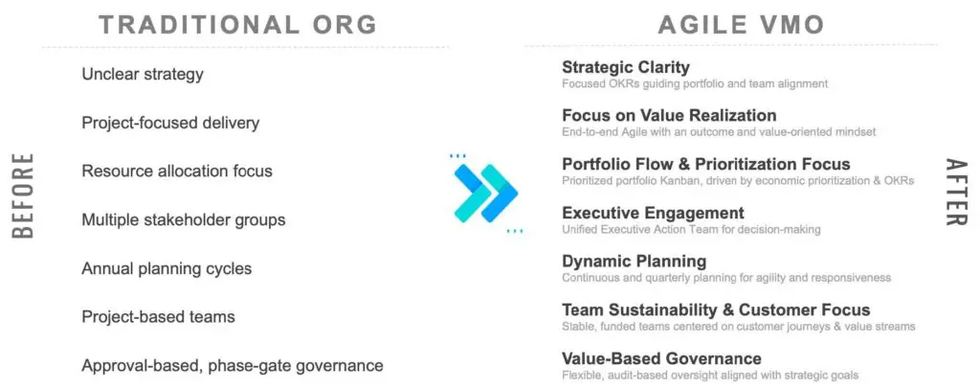This screenshot has width=980, height=389.
Task: Select the Executive Engagement heading
Action: pyautogui.click(x=653, y=213)
